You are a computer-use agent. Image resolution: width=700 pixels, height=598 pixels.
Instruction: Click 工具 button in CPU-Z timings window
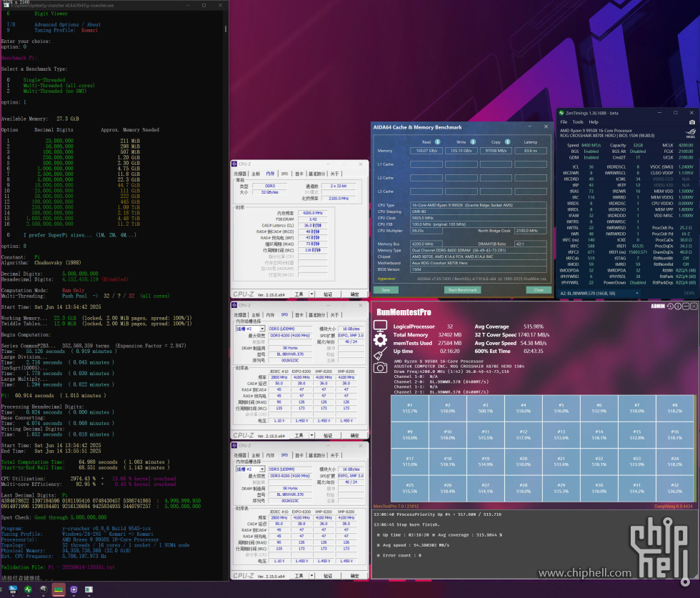[x=299, y=294]
